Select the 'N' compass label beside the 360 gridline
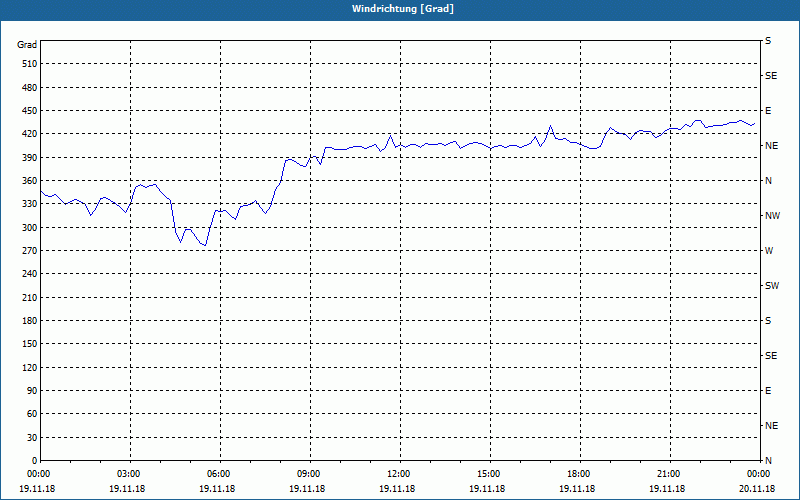 (x=769, y=181)
